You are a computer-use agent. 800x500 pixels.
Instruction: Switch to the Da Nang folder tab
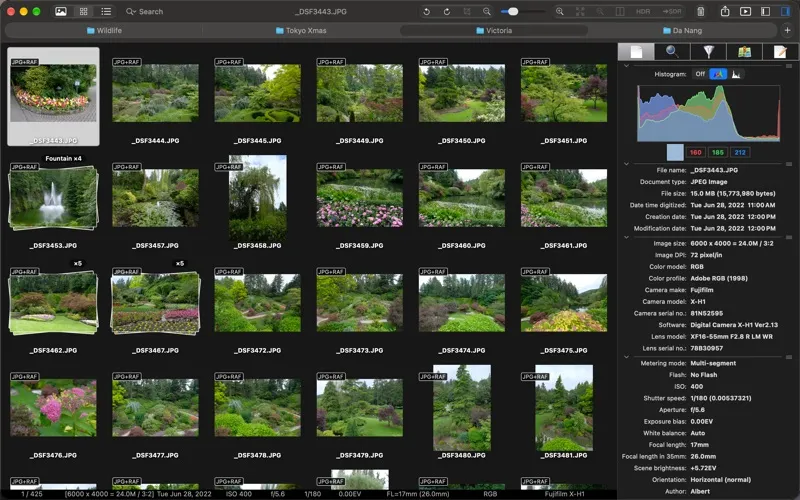pos(683,31)
